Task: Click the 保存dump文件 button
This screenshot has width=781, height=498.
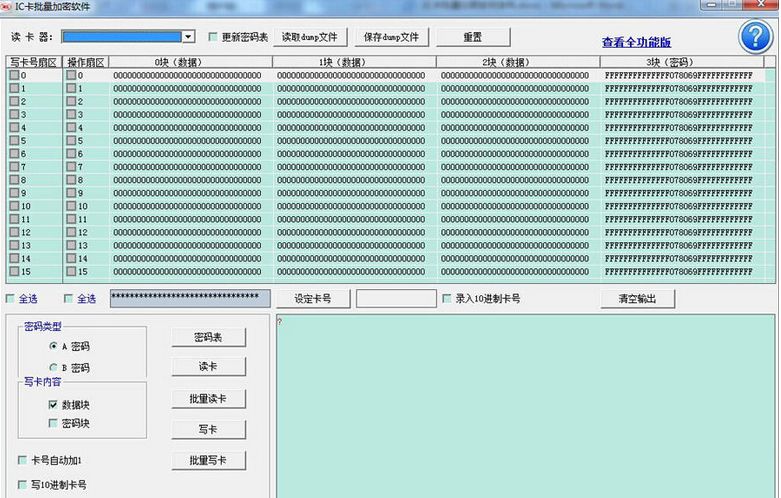Action: pyautogui.click(x=391, y=37)
